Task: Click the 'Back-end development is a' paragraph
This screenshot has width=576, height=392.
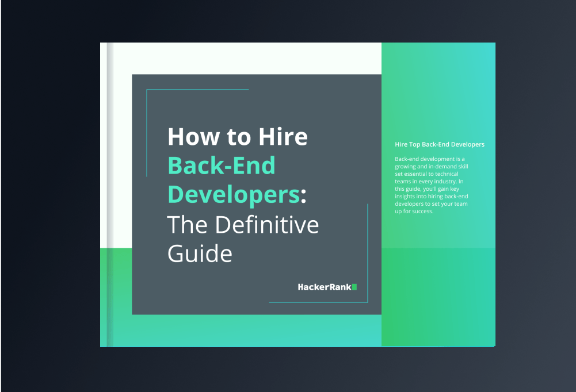Action: [432, 185]
